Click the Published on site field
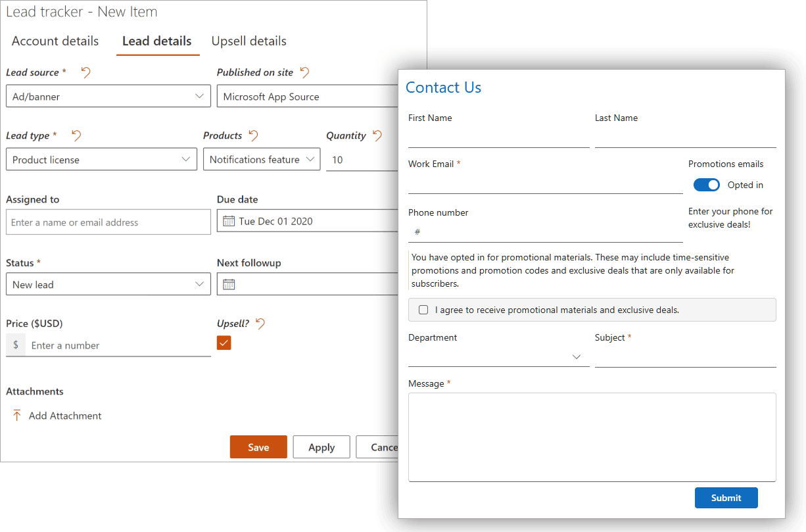 tap(308, 96)
